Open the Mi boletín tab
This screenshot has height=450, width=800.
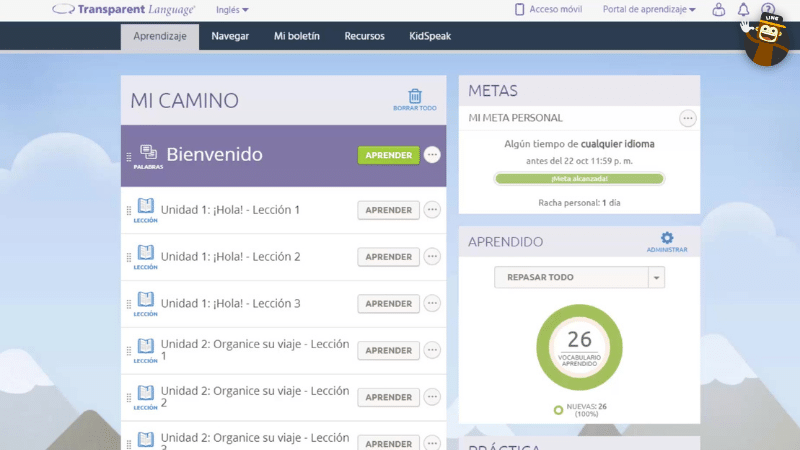tap(296, 36)
